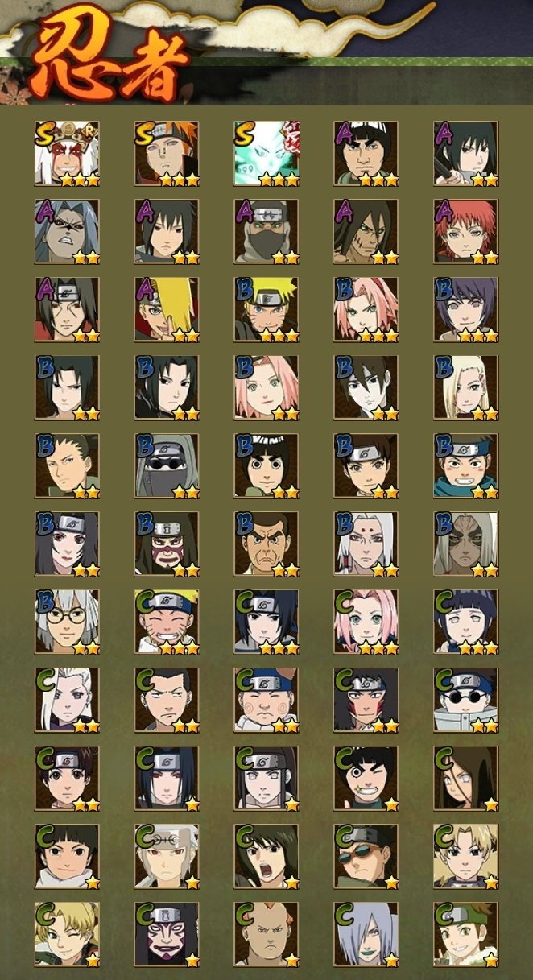Select B-rank Kabuto with round glasses

click(x=67, y=622)
